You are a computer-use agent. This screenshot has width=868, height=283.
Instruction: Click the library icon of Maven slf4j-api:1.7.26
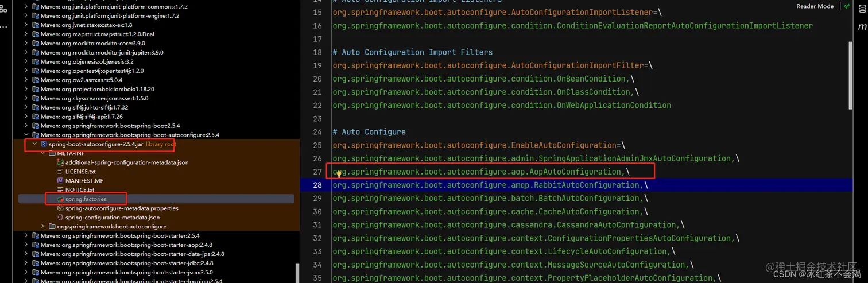pos(36,117)
